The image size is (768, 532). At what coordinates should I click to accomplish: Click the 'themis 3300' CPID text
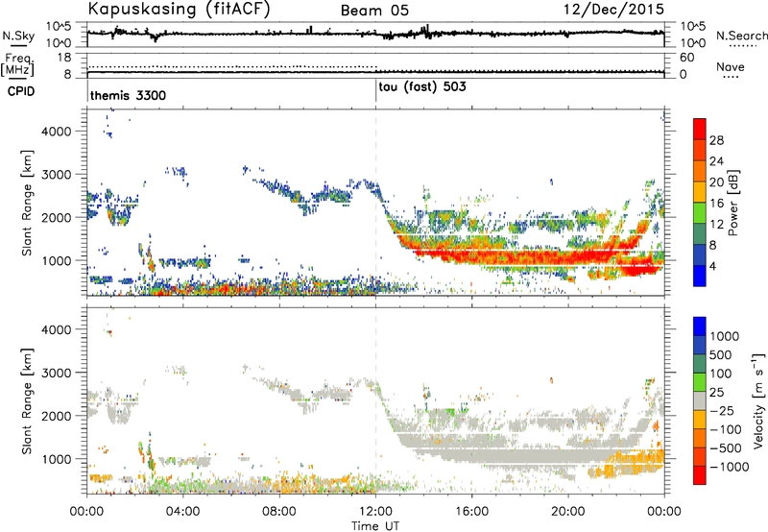point(128,95)
